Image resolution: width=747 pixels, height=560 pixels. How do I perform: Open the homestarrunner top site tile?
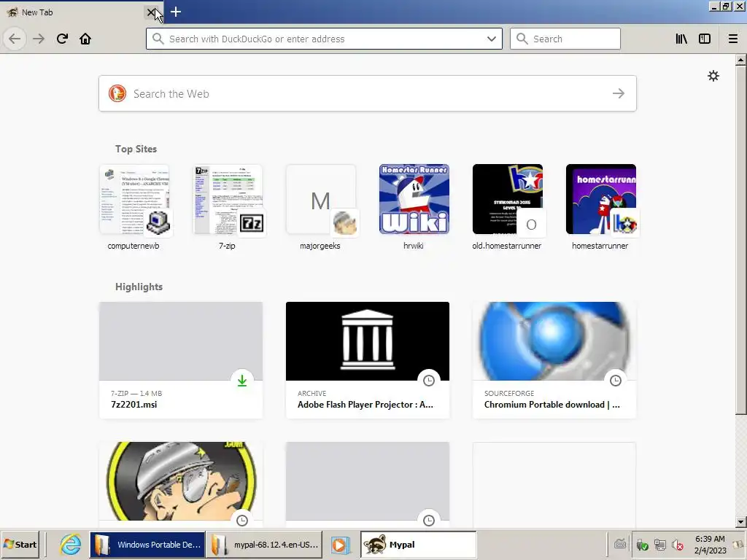600,207
